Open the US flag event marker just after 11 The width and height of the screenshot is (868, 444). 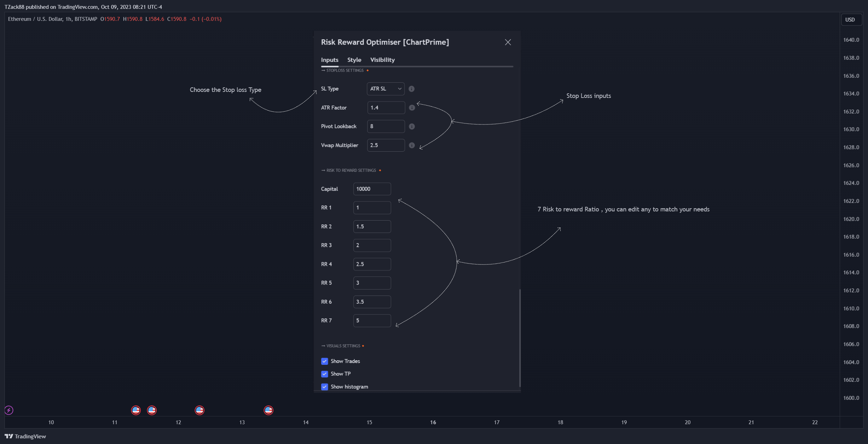136,410
